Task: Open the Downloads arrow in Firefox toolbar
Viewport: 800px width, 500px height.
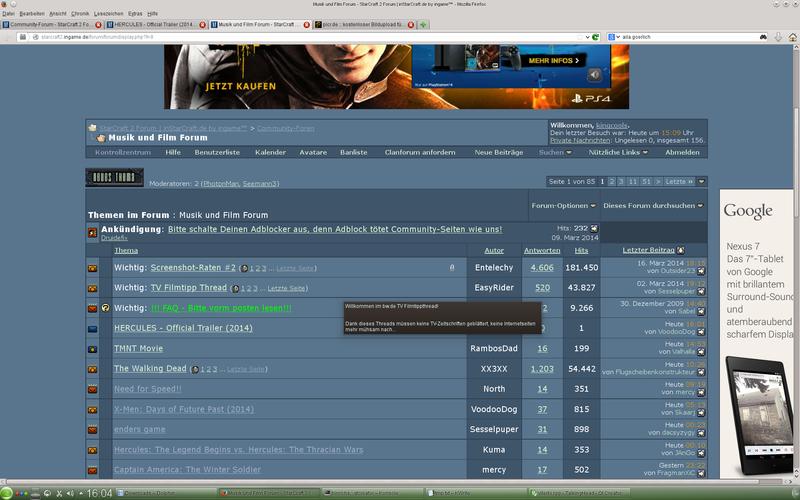Action: pyautogui.click(x=778, y=37)
